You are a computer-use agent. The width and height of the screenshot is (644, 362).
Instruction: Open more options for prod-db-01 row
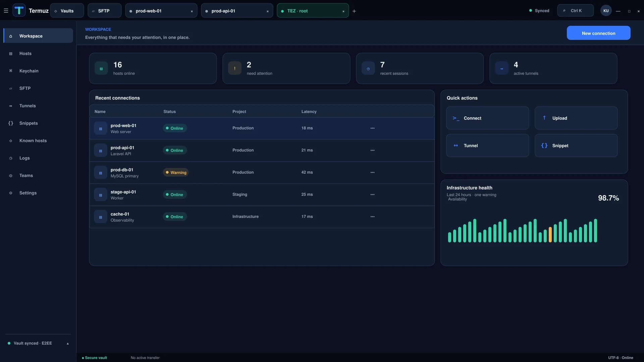pyautogui.click(x=372, y=172)
